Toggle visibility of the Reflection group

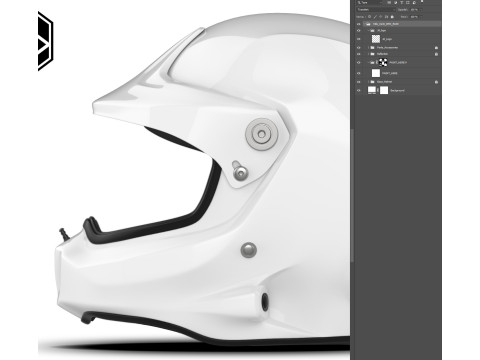tap(359, 54)
